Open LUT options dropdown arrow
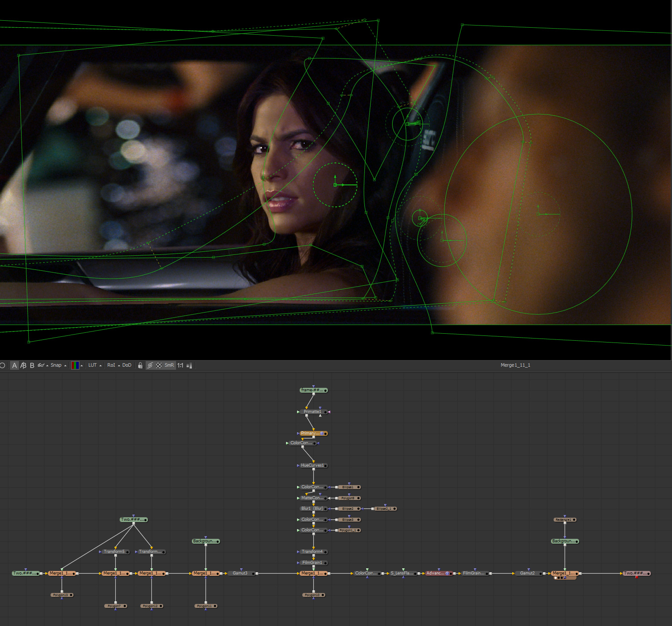Screen dimensions: 672x626 coord(101,366)
